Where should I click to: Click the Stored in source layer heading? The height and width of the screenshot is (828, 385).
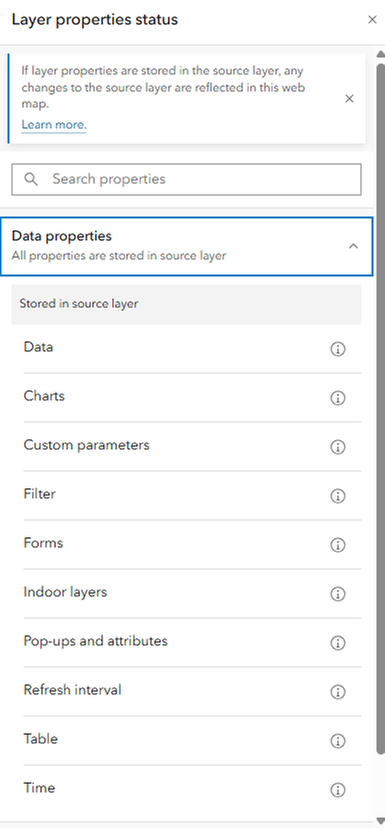coord(79,304)
